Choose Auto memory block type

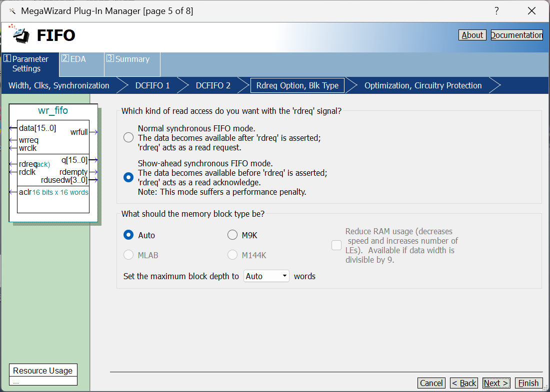pos(128,235)
